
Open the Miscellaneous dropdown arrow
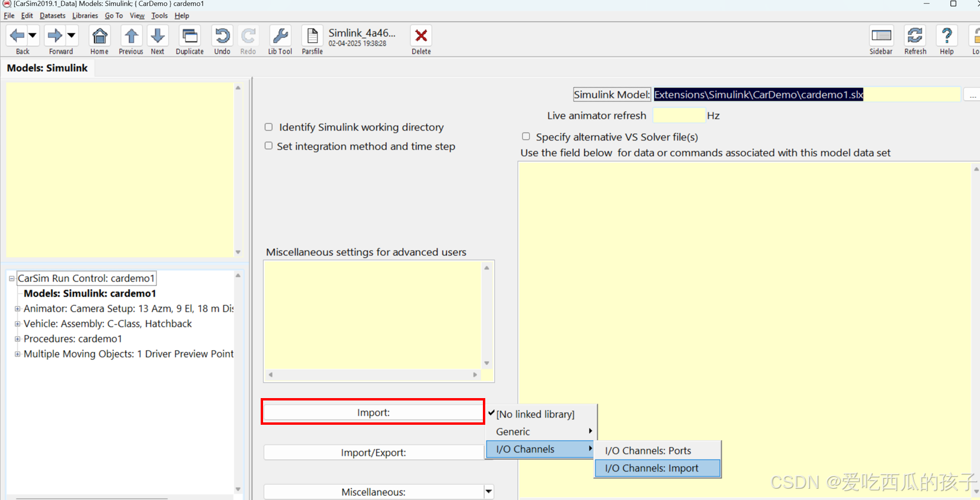489,491
